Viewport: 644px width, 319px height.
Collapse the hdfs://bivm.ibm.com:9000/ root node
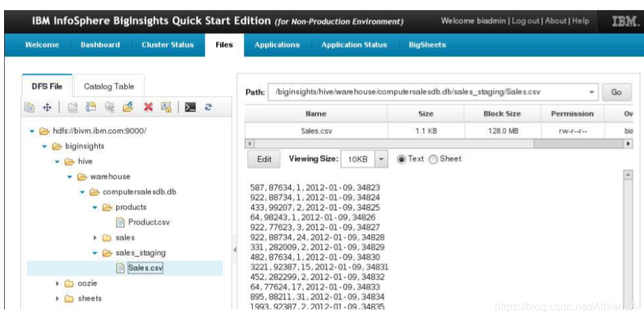32,131
